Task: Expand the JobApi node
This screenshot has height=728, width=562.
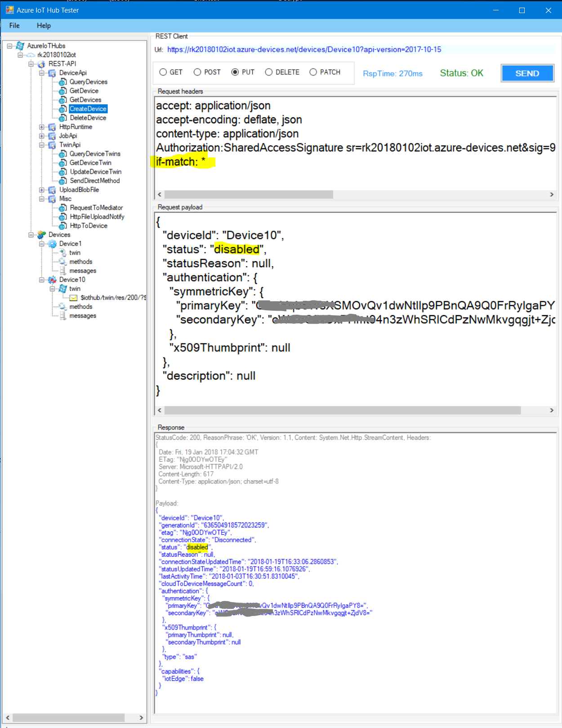Action: pos(42,136)
